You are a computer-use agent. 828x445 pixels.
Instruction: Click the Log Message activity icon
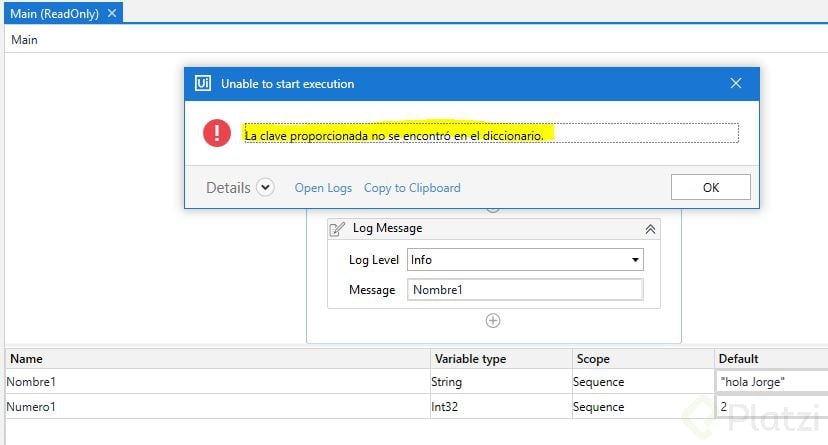coord(337,229)
